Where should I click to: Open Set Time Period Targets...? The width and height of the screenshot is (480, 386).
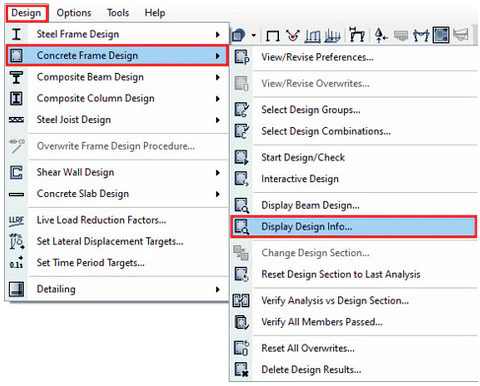[117, 263]
